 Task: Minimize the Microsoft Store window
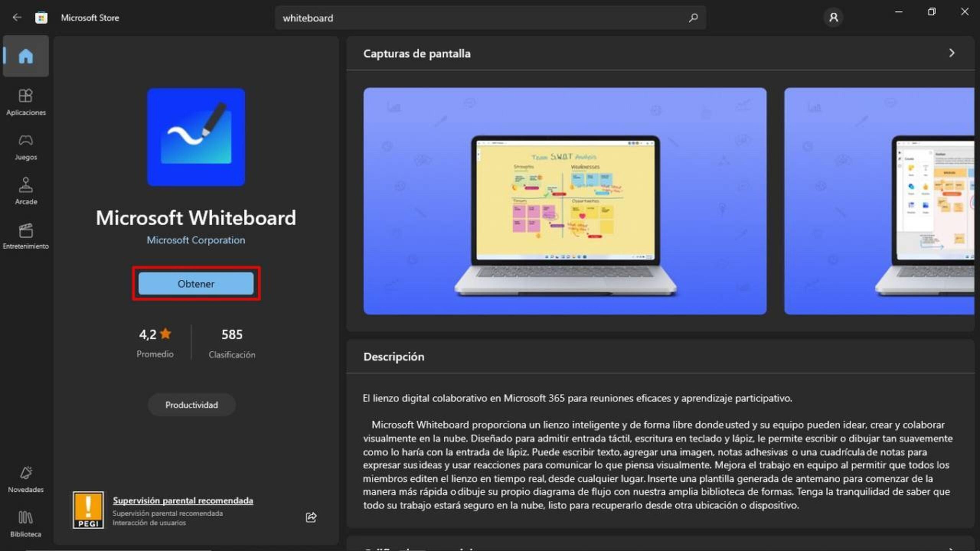point(899,12)
